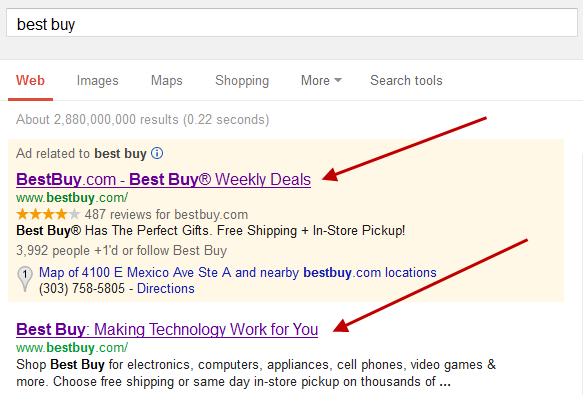Click the ad info circle icon
Screen dimensions: 583x395
click(x=157, y=153)
